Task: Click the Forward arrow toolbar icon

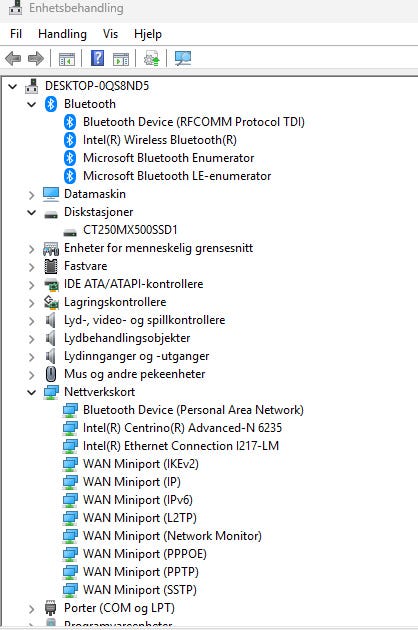Action: point(36,59)
